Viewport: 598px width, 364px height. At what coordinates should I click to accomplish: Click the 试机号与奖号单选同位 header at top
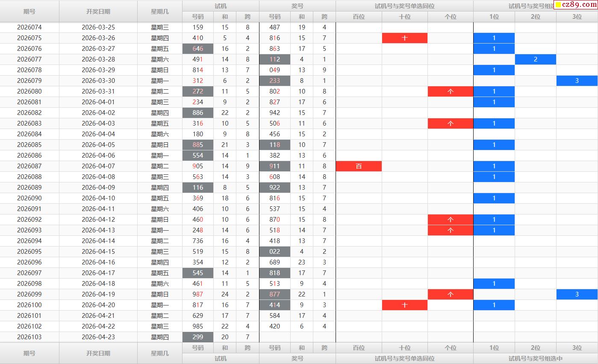[x=404, y=6]
